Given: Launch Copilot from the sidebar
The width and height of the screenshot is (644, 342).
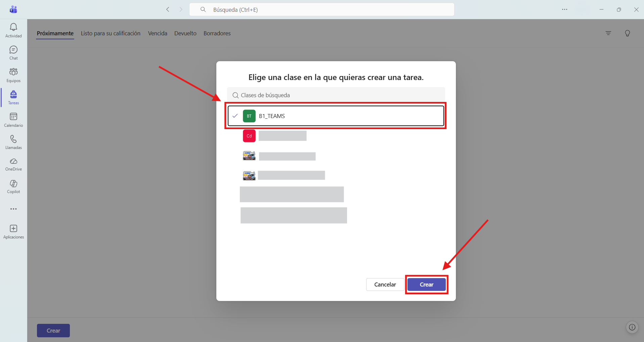Looking at the screenshot, I should [x=13, y=186].
